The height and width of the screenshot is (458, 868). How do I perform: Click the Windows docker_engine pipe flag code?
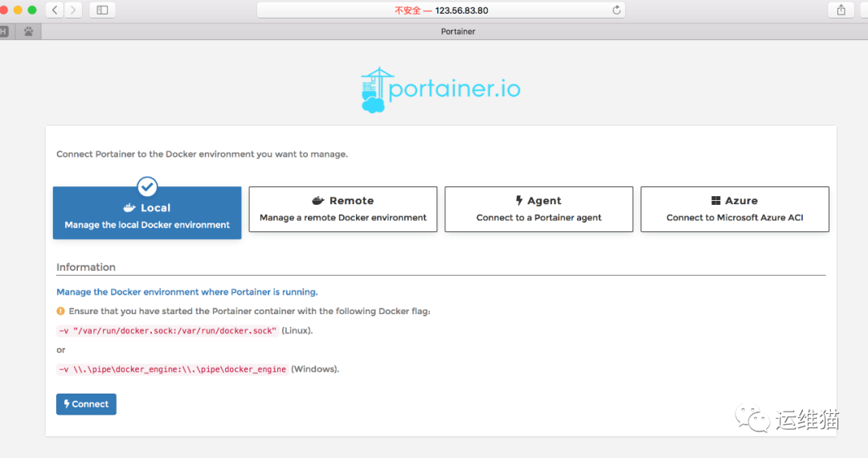coord(172,369)
